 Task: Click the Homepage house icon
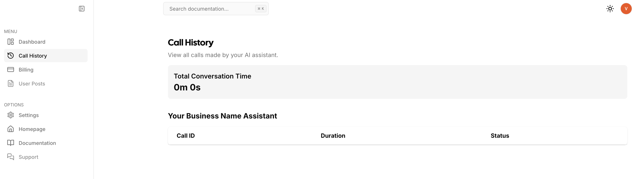(10, 129)
